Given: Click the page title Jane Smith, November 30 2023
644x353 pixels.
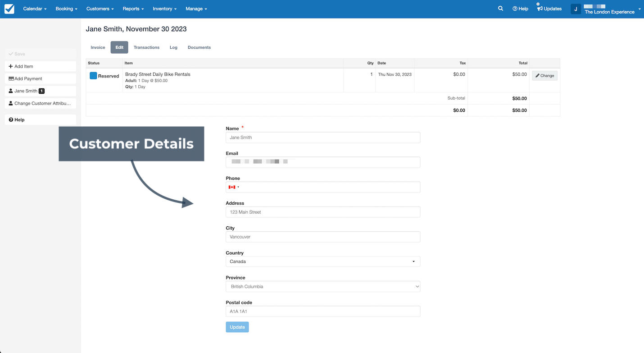Looking at the screenshot, I should (136, 29).
